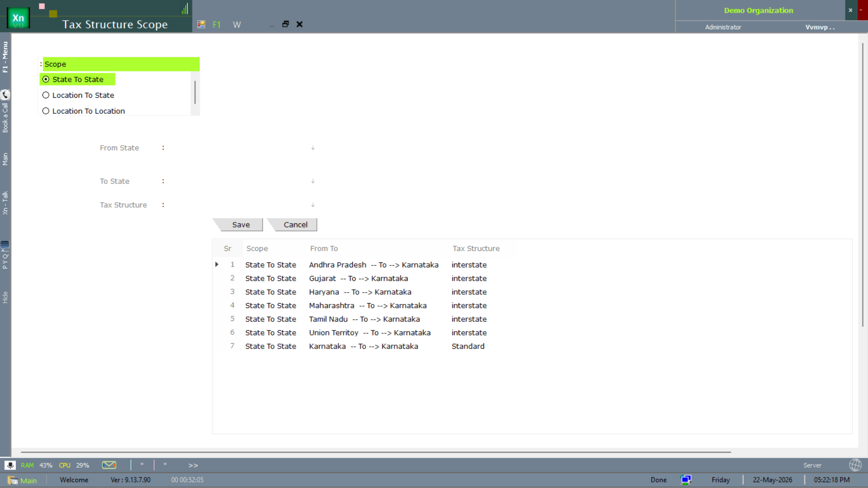The width and height of the screenshot is (868, 488).
Task: Open the P Y Q side tab
Action: click(x=5, y=261)
